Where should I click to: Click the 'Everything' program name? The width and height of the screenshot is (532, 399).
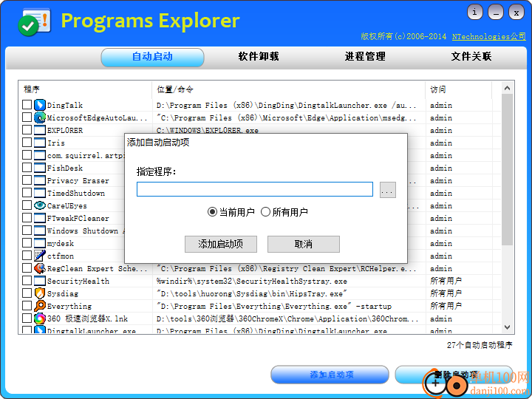click(69, 306)
